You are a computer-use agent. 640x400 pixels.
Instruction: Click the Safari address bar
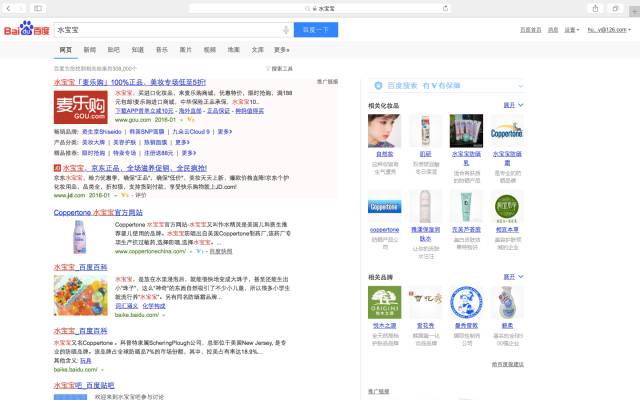pos(320,8)
